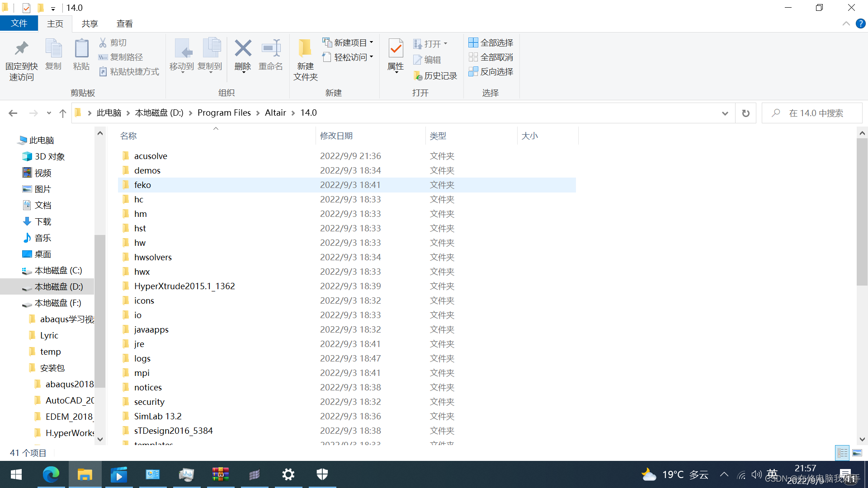The width and height of the screenshot is (868, 488).
Task: Click the Properties (属性) icon
Action: [x=396, y=49]
